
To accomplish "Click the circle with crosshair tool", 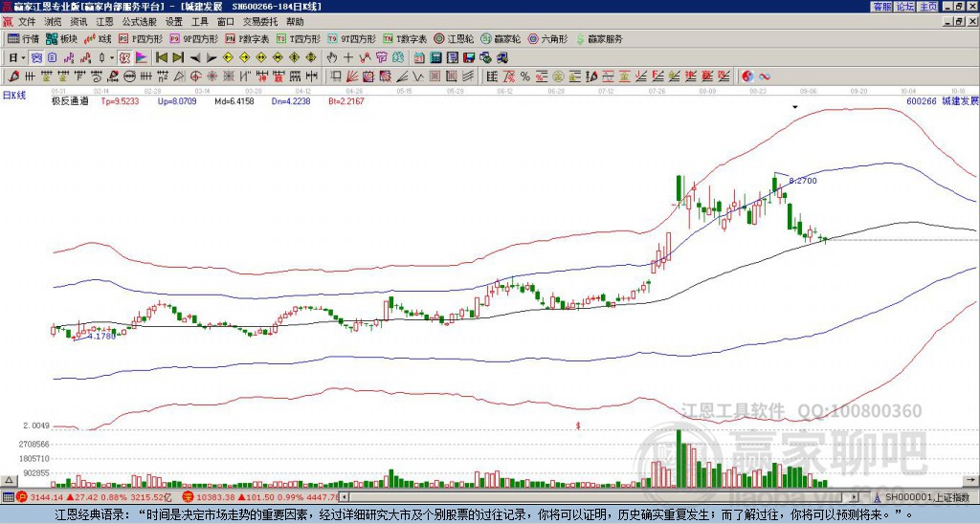I will click(195, 76).
